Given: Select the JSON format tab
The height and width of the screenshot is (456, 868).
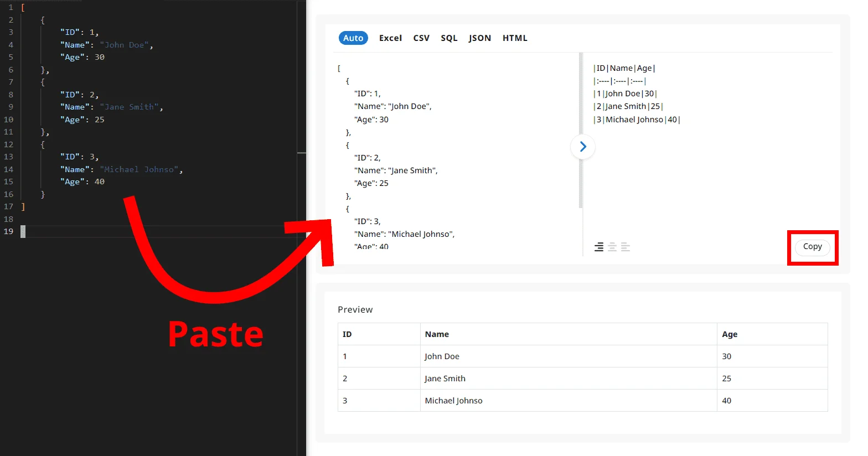Looking at the screenshot, I should pyautogui.click(x=479, y=38).
